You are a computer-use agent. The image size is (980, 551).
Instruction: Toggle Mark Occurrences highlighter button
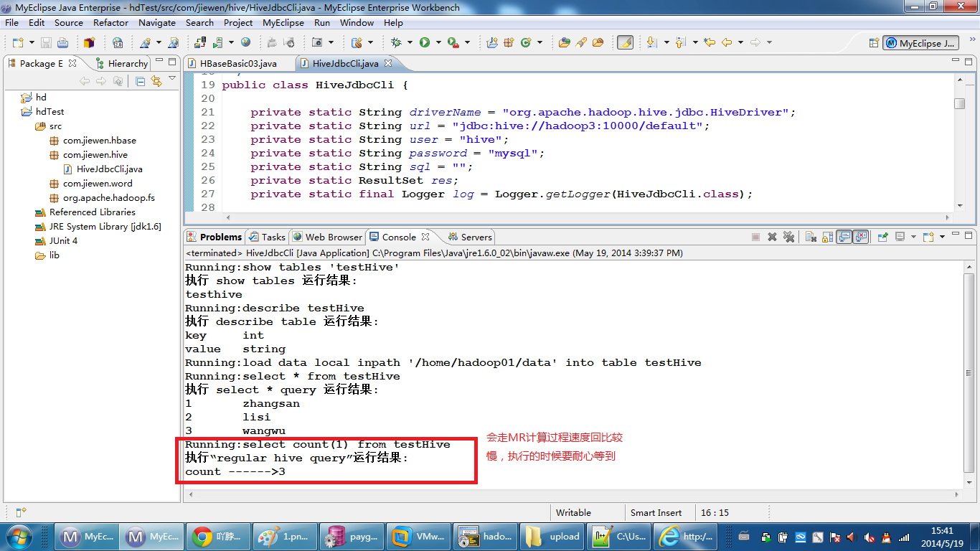[x=625, y=43]
